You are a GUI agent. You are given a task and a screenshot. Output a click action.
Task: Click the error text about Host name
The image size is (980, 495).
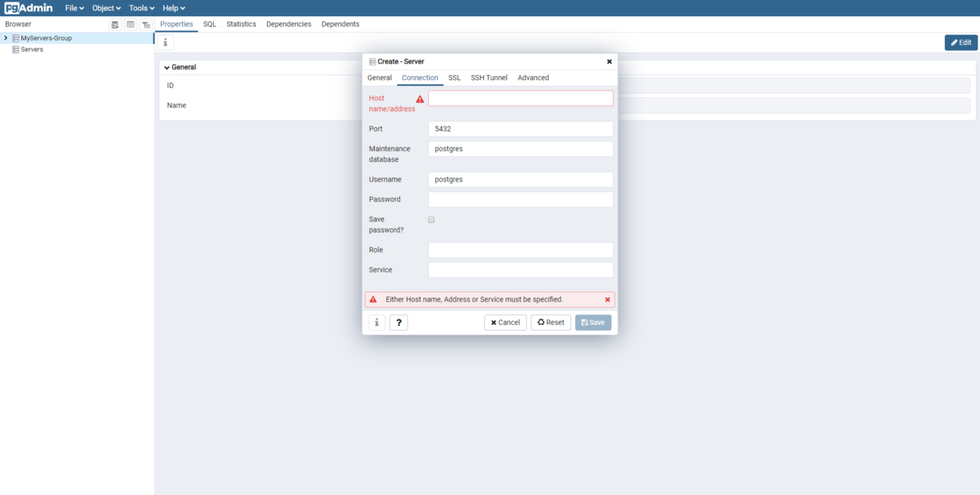(x=474, y=300)
